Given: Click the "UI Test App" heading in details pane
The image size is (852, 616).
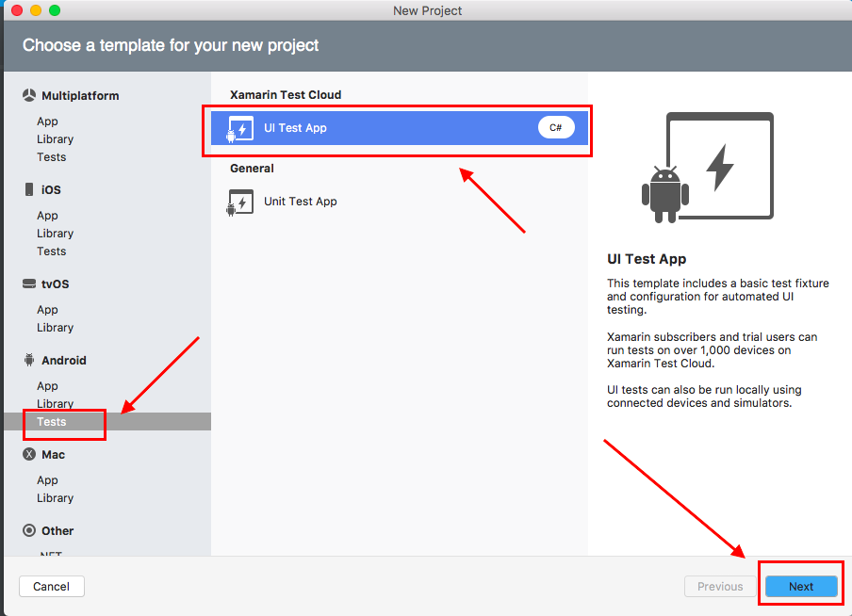Looking at the screenshot, I should pos(647,259).
